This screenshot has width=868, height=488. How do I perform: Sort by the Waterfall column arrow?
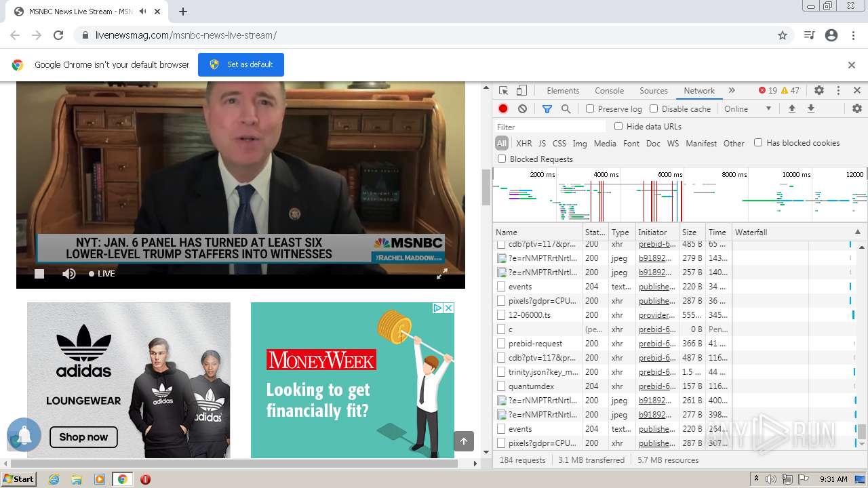tap(857, 232)
